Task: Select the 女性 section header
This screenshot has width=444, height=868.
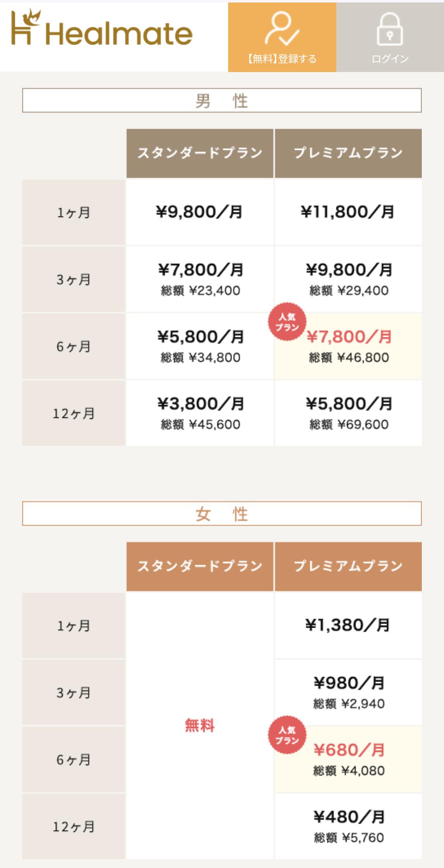Action: coord(222,514)
